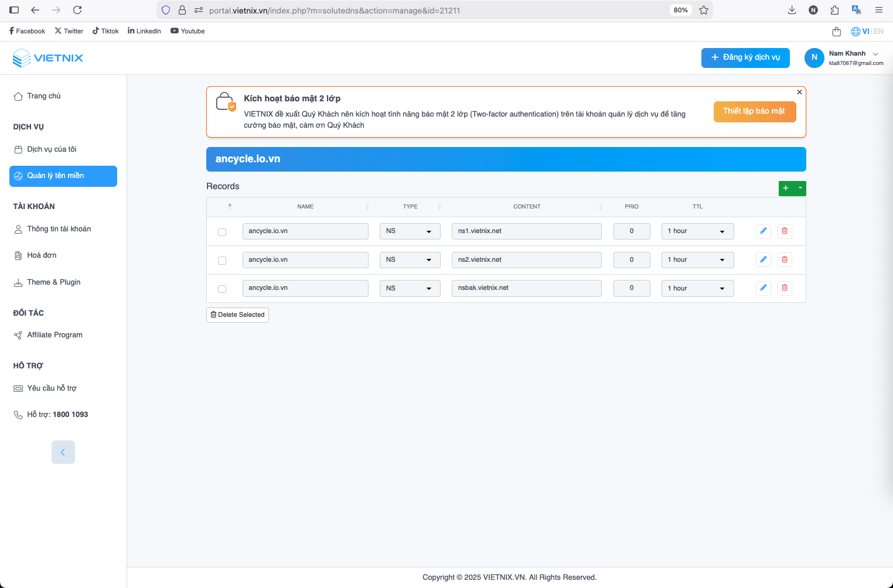Screen dimensions: 893x588
Task: Edit the nsbak.vietnix.net record with pencil icon
Action: click(763, 288)
